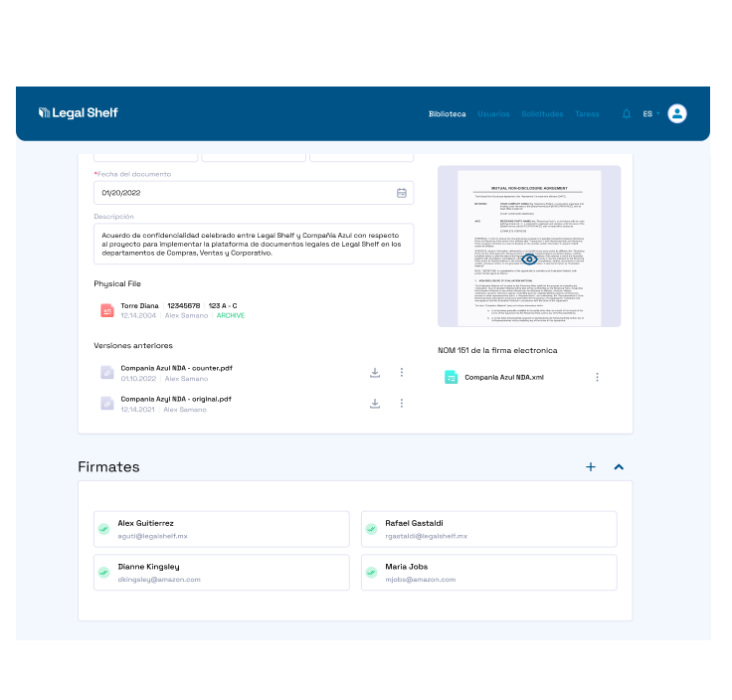The height and width of the screenshot is (700, 732).
Task: Open Compania Azul NDA - counter.pdf file name
Action: tap(176, 368)
